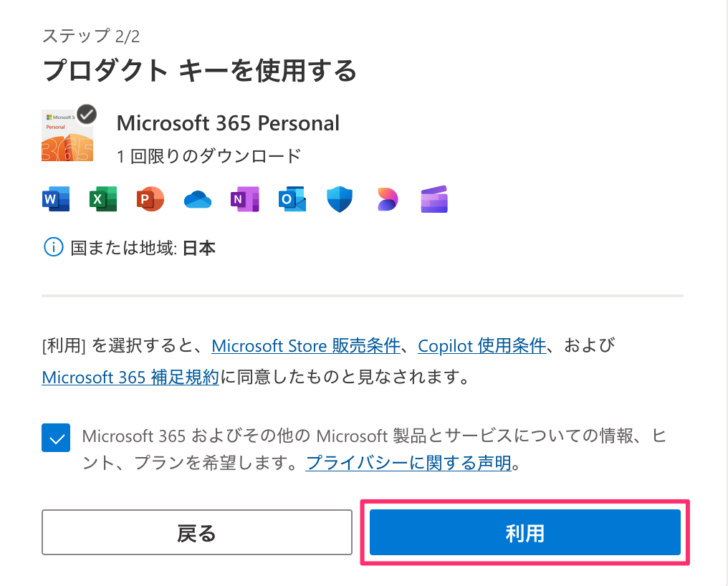Click the Outlook app icon
The width and height of the screenshot is (728, 586).
[292, 199]
